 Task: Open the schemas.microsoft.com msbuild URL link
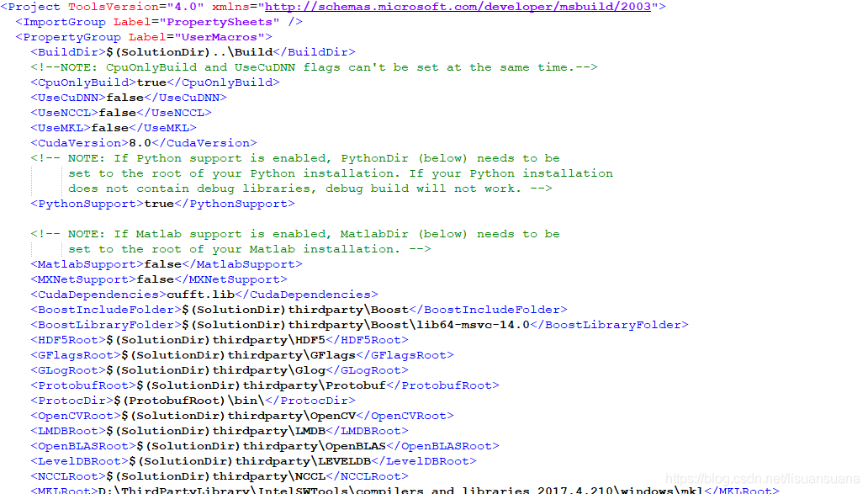(458, 7)
